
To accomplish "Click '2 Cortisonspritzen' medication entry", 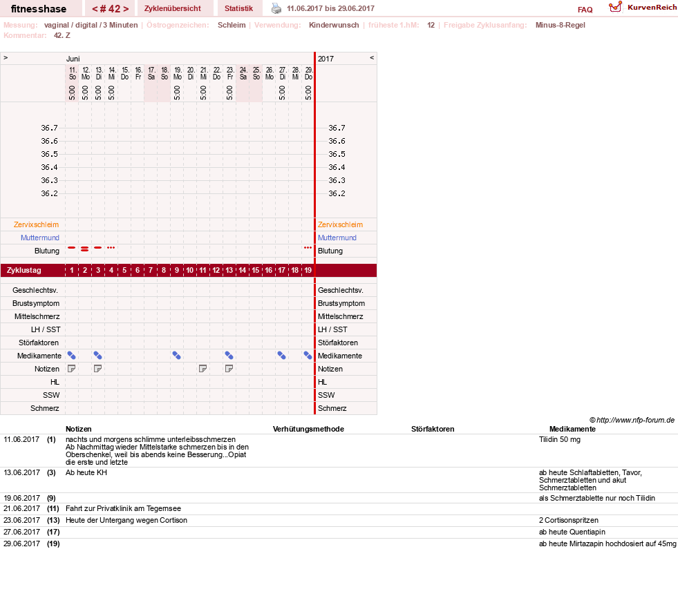I will tap(569, 520).
